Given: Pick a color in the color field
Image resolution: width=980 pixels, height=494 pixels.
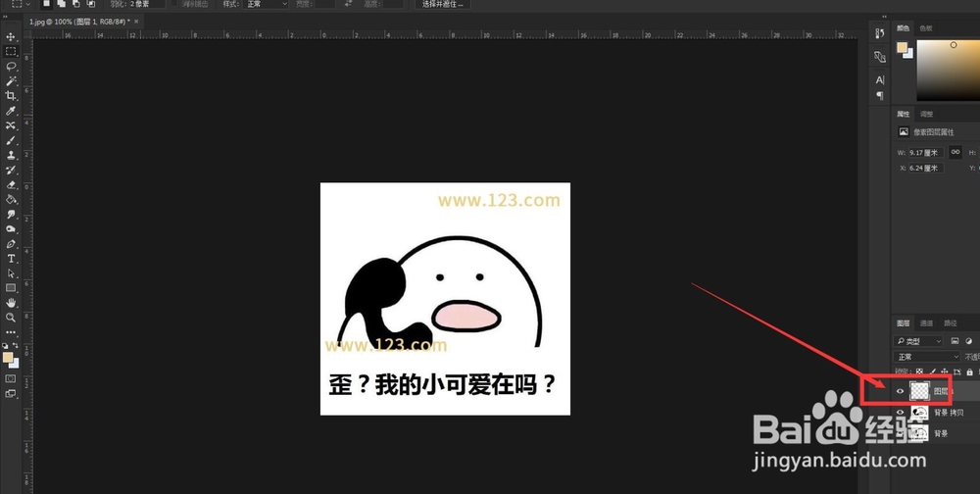Looking at the screenshot, I should pos(948,70).
